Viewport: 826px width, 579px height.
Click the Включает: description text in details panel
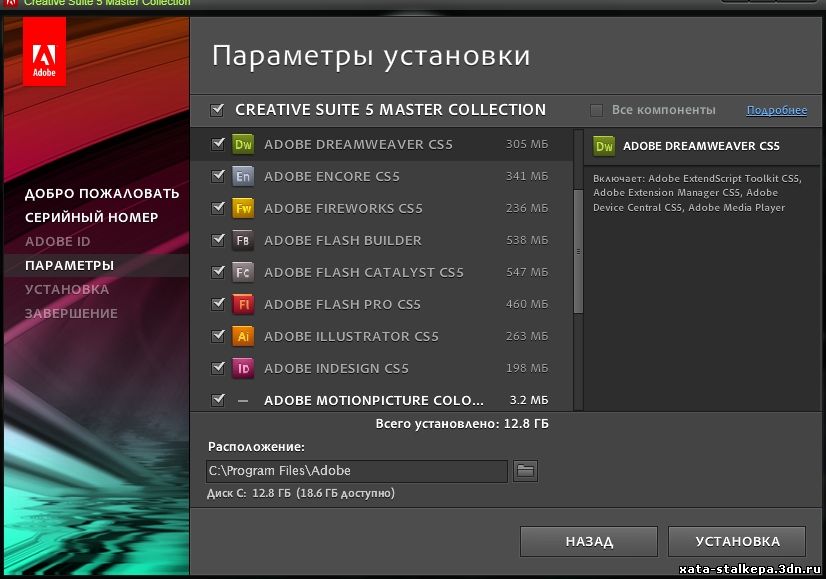click(697, 193)
